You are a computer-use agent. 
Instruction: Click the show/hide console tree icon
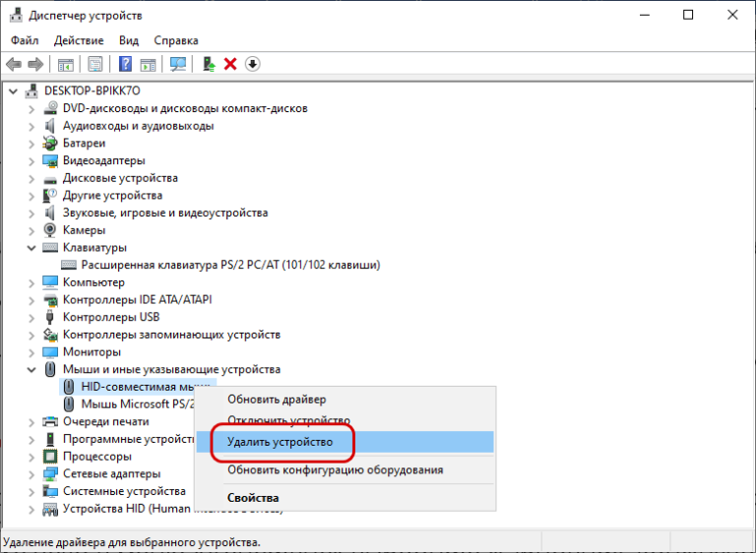(x=66, y=64)
